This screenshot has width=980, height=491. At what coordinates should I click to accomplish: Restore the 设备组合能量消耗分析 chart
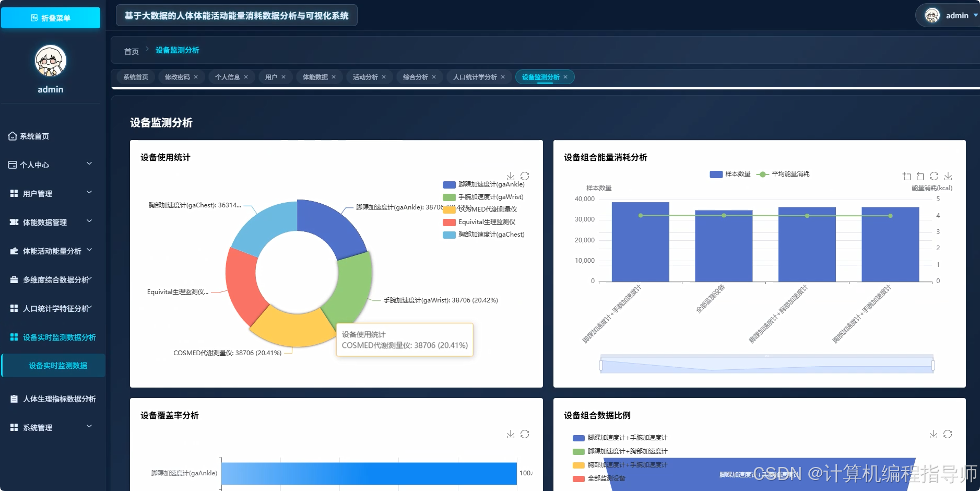point(934,176)
